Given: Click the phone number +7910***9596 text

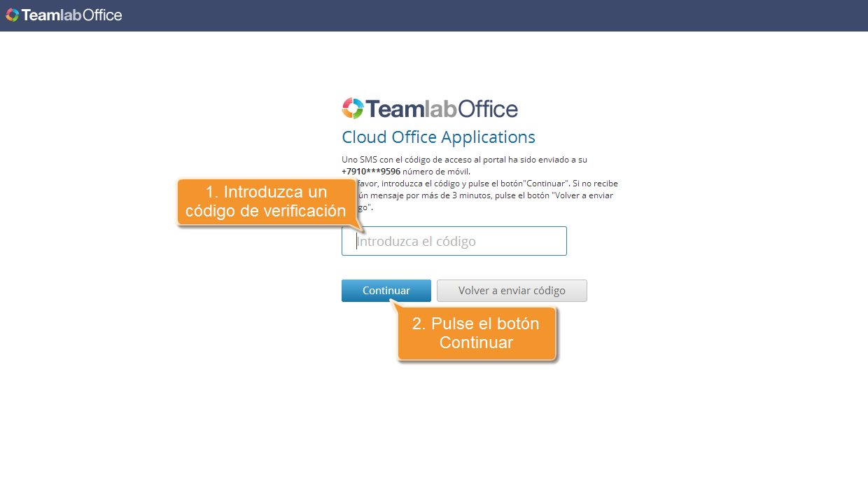Looking at the screenshot, I should pyautogui.click(x=371, y=171).
